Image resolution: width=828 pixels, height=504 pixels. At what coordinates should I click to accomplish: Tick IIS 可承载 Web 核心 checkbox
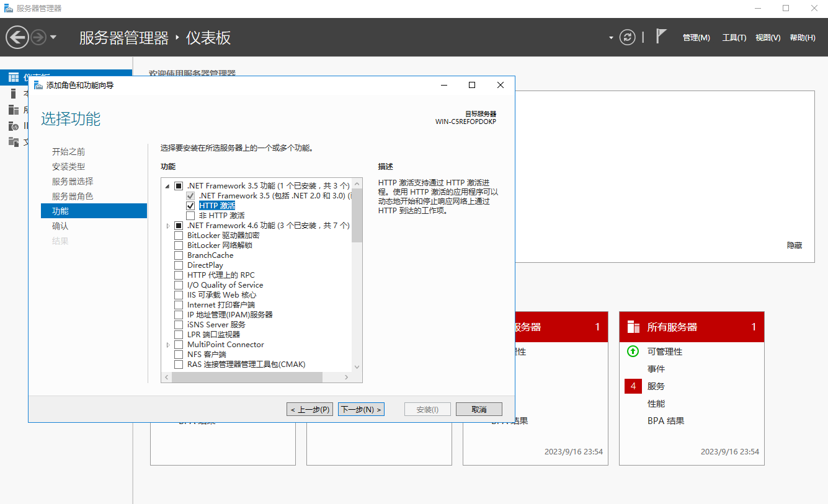pos(179,295)
